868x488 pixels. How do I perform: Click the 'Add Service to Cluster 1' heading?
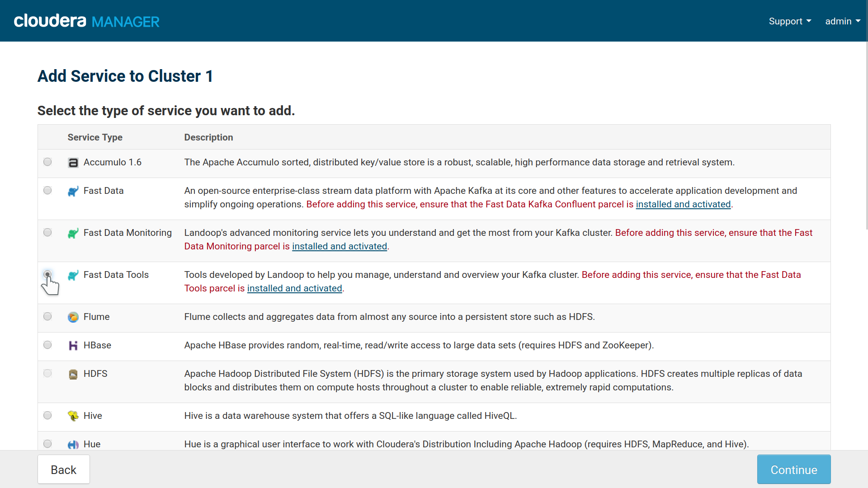tap(125, 76)
